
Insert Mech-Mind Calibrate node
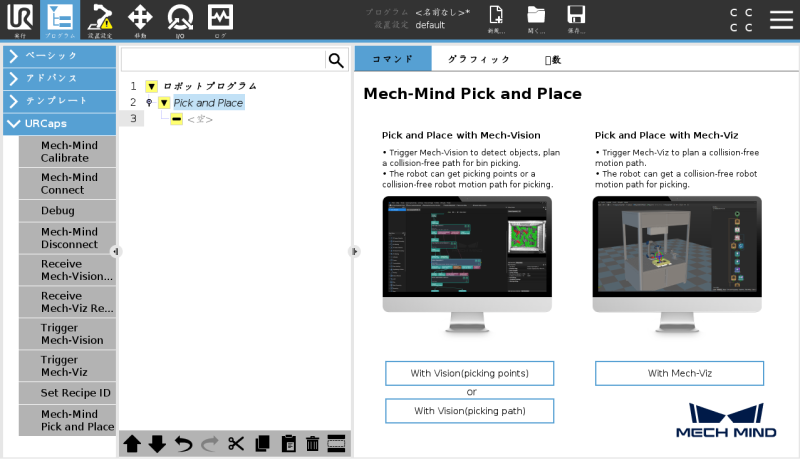(x=67, y=151)
